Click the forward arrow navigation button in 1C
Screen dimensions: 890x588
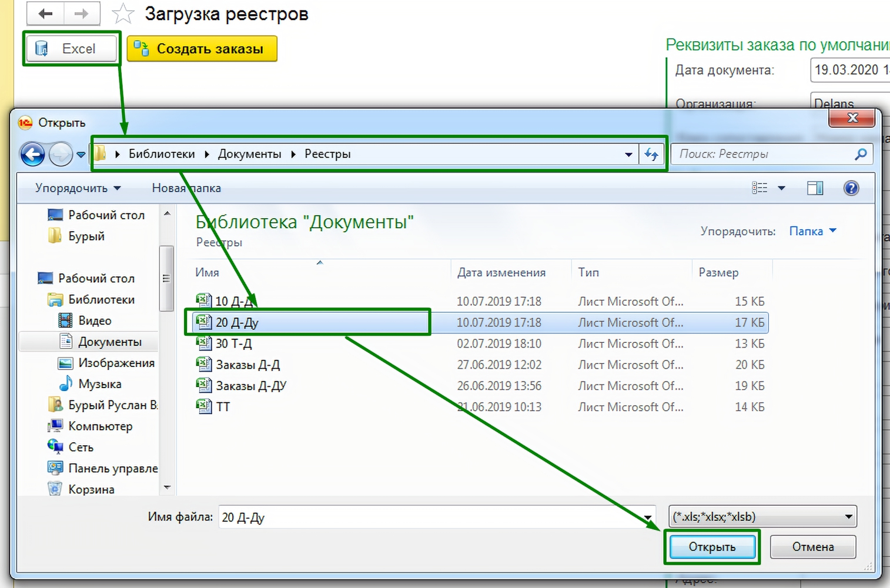[82, 14]
